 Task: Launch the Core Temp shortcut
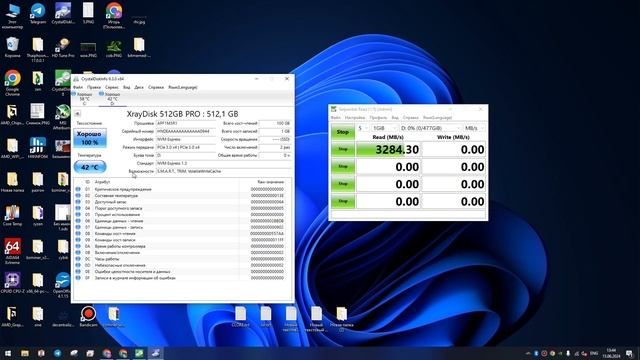[x=12, y=216]
